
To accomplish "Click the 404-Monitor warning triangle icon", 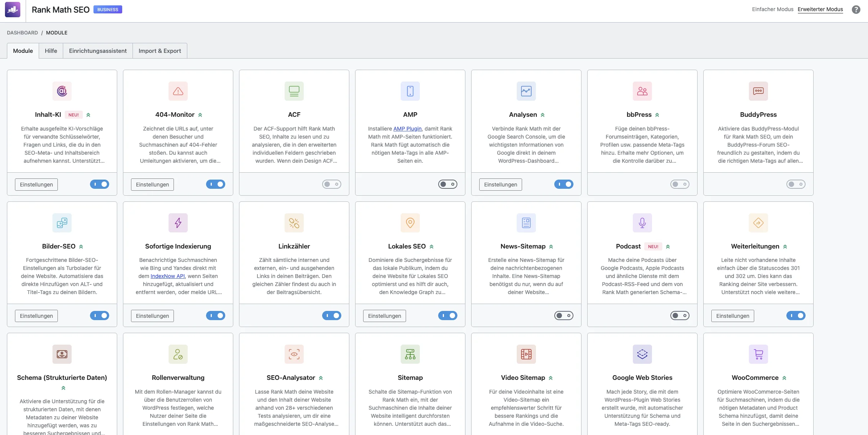I will click(x=178, y=91).
